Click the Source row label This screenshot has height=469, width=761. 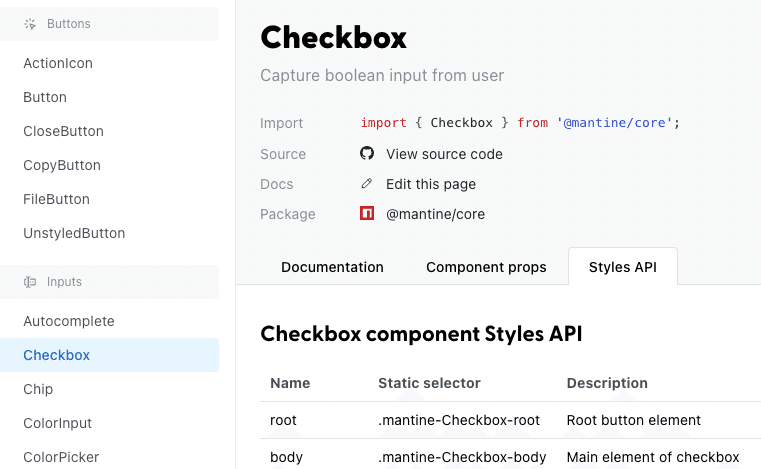pos(283,154)
